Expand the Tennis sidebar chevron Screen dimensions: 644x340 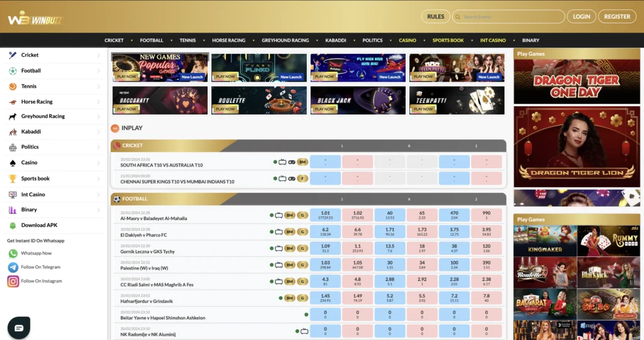tap(99, 86)
